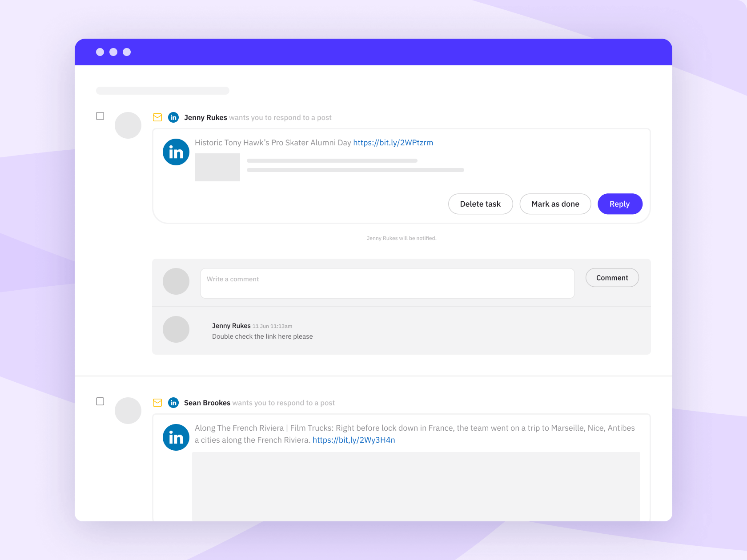Click the large LinkedIn logo in Tony Hawk post

pos(176,152)
